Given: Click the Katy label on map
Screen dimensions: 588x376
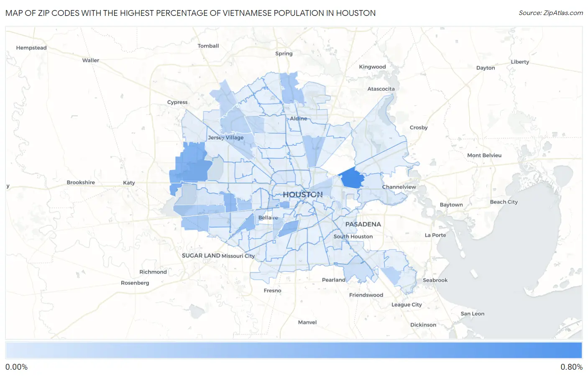Looking at the screenshot, I should [129, 183].
